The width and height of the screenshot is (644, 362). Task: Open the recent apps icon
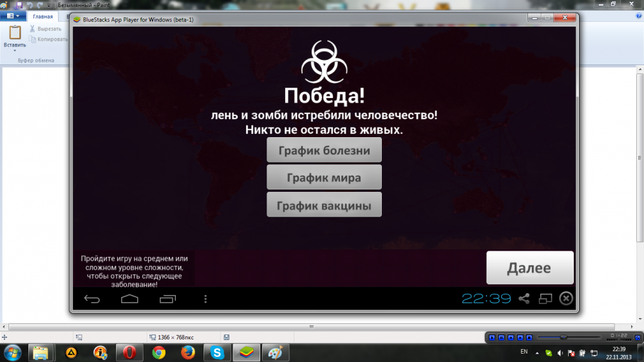(167, 299)
